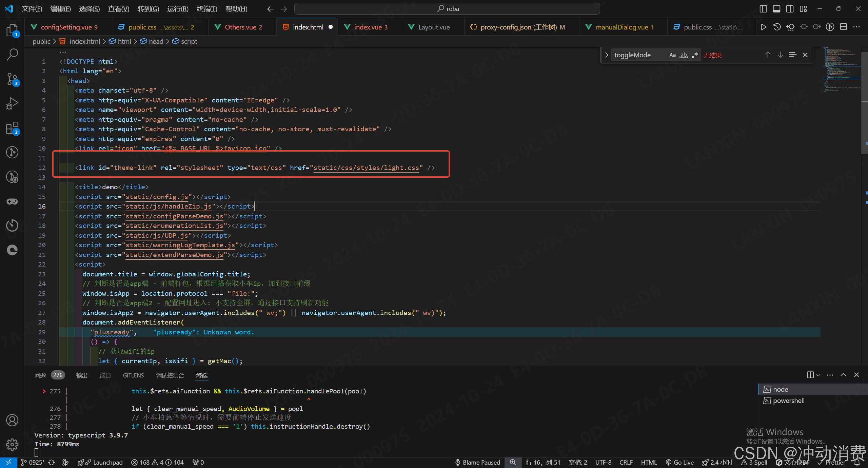This screenshot has width=868, height=468.
Task: Open remote window indicator in status bar
Action: click(8, 462)
